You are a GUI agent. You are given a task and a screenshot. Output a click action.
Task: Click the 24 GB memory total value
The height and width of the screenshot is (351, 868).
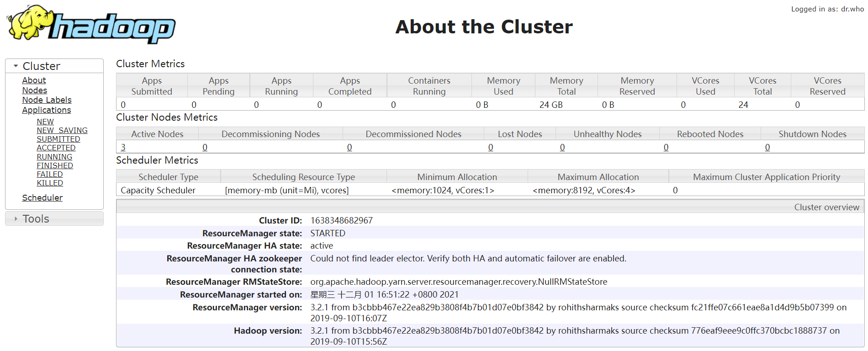551,105
